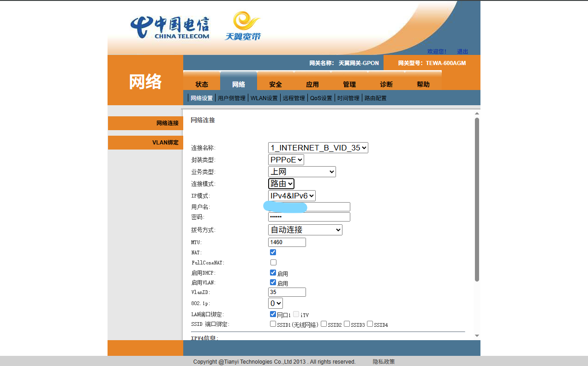The height and width of the screenshot is (366, 588).
Task: Open the 隐私政策 privacy policy
Action: tap(383, 361)
